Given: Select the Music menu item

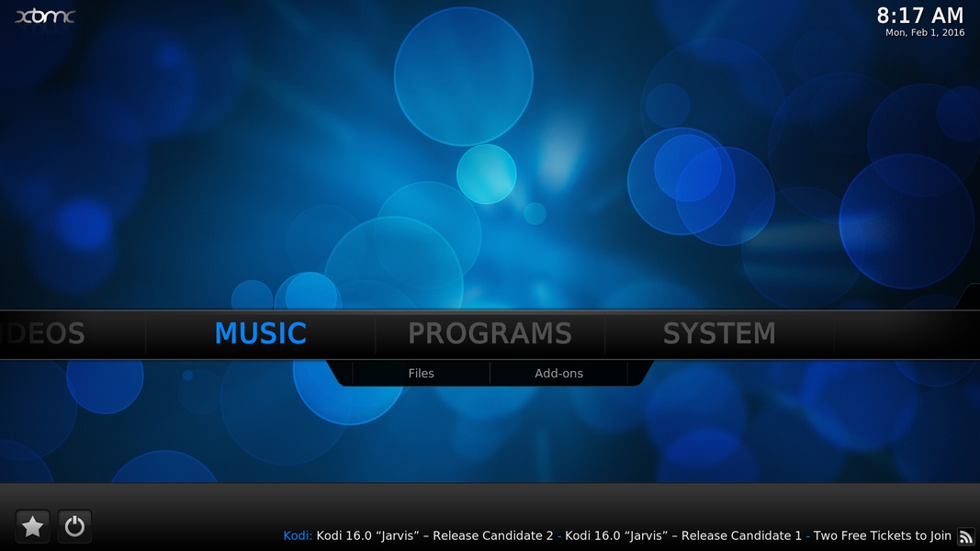Looking at the screenshot, I should point(261,333).
